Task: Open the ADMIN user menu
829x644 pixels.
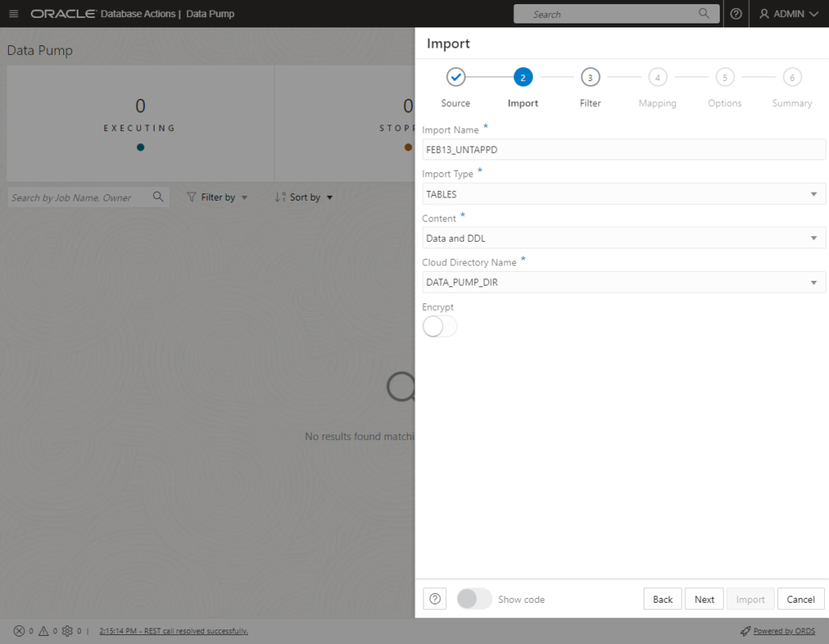Action: (x=789, y=14)
